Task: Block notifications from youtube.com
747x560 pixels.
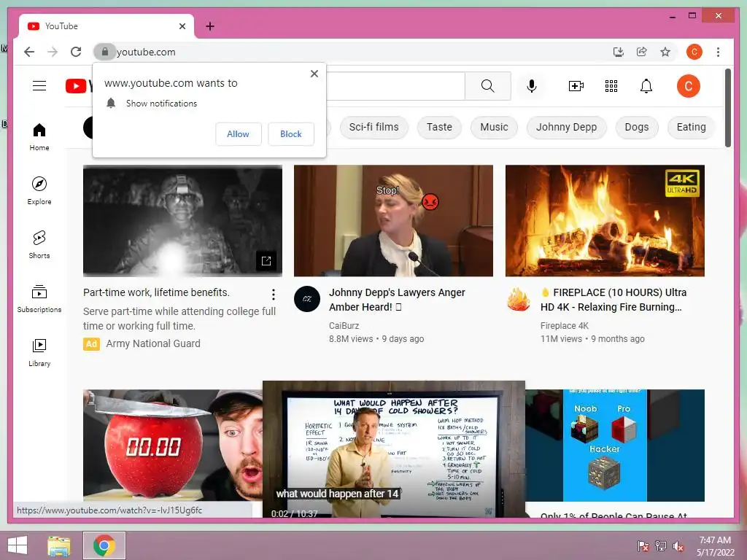Action: 290,134
